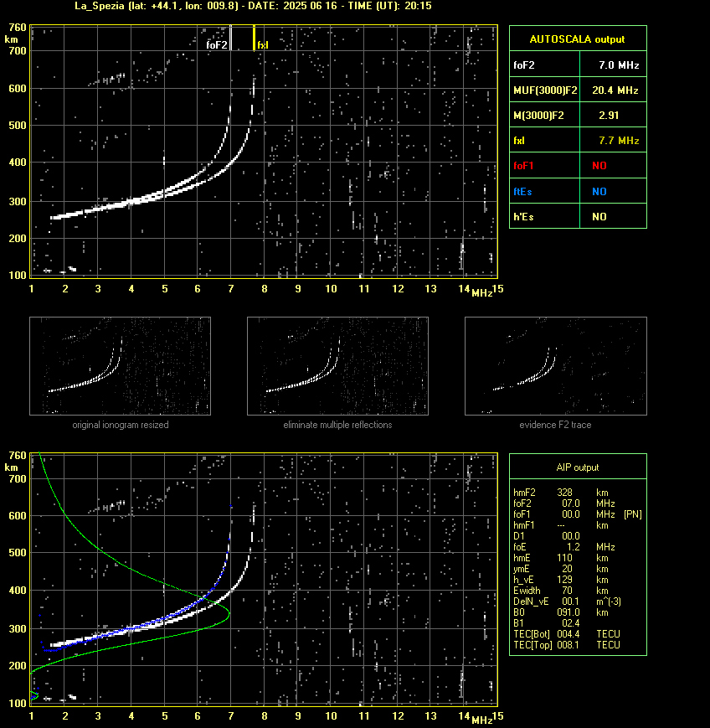The width and height of the screenshot is (710, 728).
Task: Select the foF2 value '7.0 MHz'
Action: 619,65
